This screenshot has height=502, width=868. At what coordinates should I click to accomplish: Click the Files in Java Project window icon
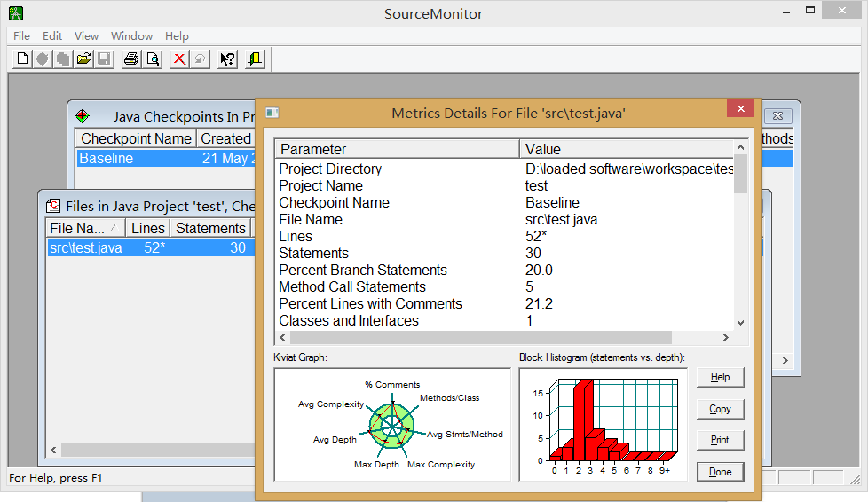pos(53,206)
